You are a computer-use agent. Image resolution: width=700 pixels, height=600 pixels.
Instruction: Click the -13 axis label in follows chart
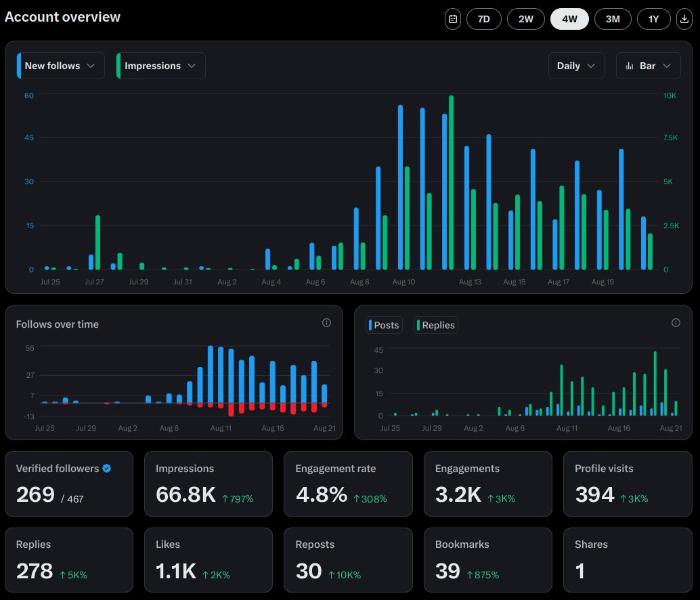click(29, 416)
